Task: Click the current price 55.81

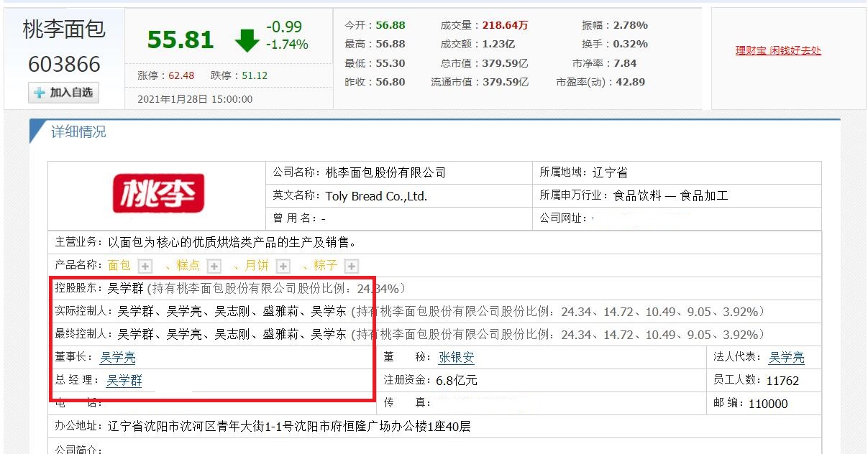Action: (181, 40)
